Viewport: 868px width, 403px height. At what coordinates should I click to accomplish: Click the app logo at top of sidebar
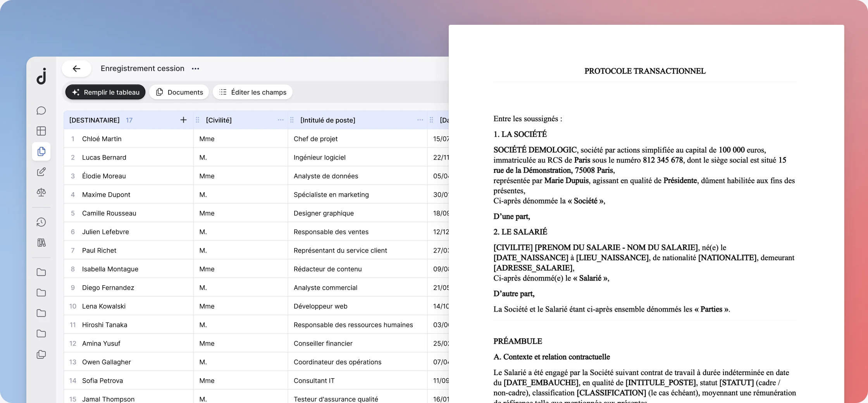pyautogui.click(x=41, y=76)
